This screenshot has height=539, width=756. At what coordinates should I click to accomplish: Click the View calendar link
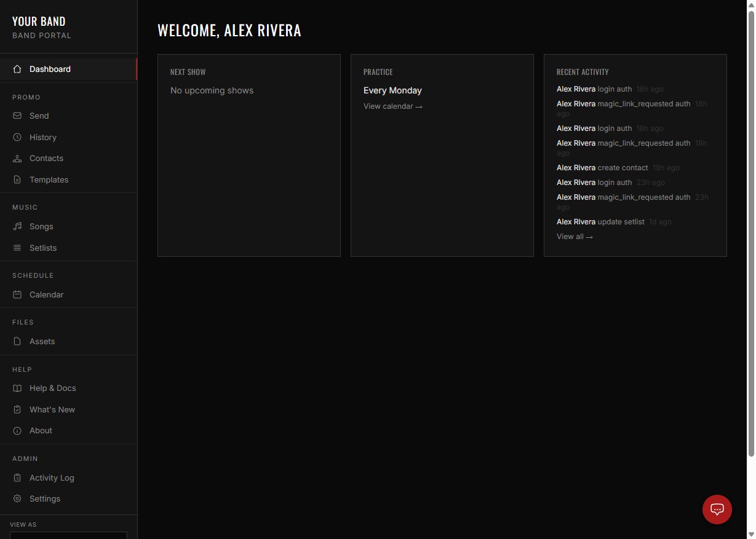pos(392,106)
